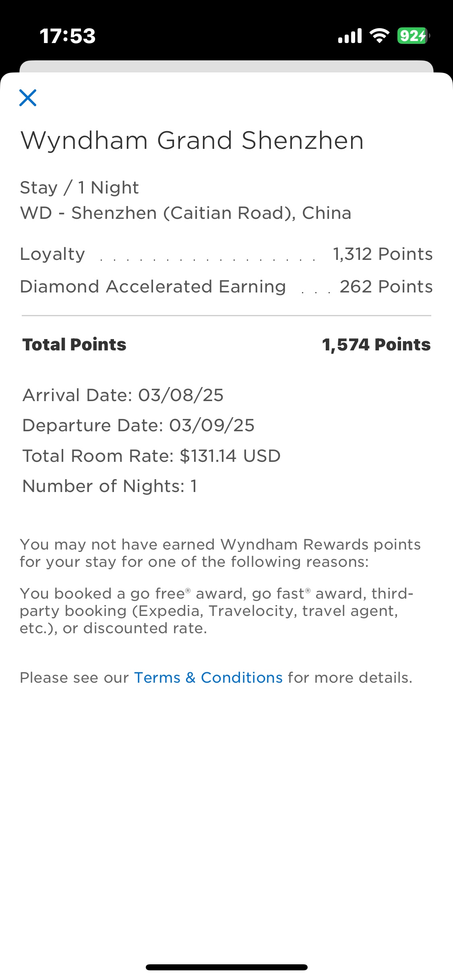Tap the Wyndham Grand Shenzhen title
Image resolution: width=453 pixels, height=980 pixels.
tap(192, 140)
